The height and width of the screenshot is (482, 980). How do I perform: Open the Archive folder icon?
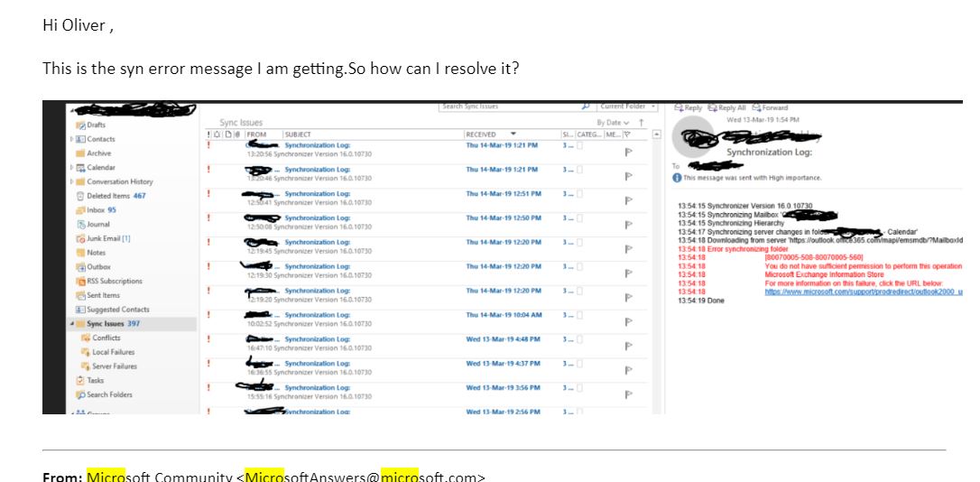tap(80, 153)
